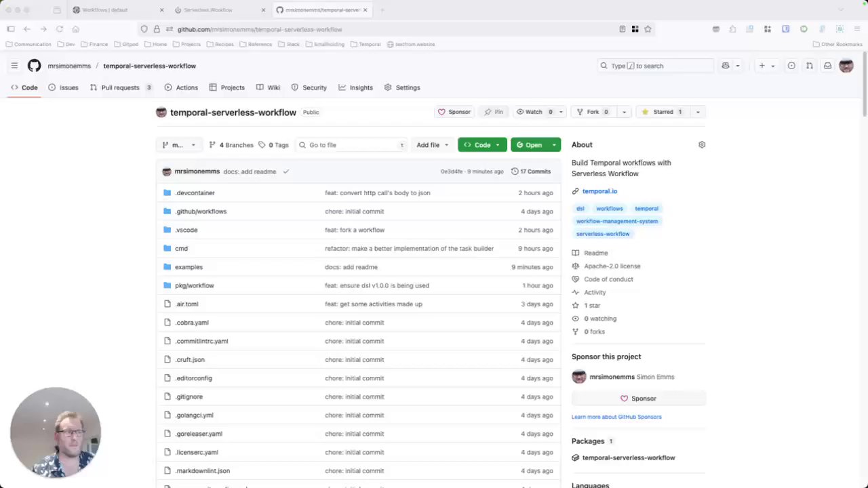
Task: Click the Sponsor button in sidebar
Action: (639, 399)
